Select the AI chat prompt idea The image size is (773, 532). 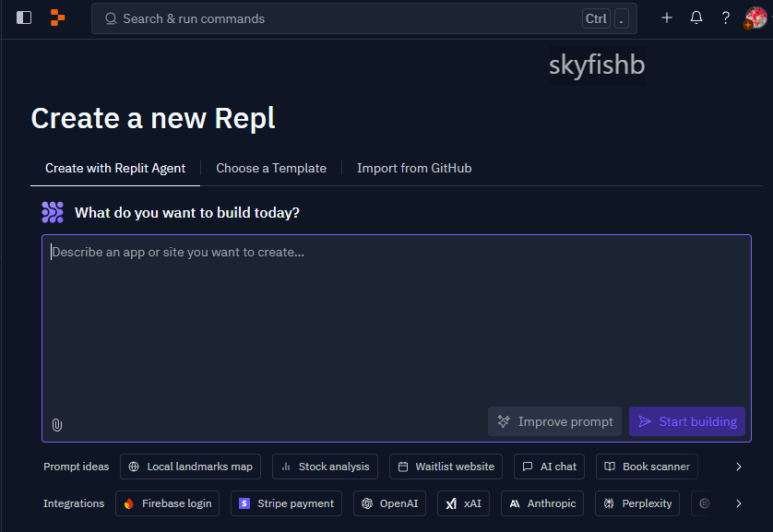549,467
